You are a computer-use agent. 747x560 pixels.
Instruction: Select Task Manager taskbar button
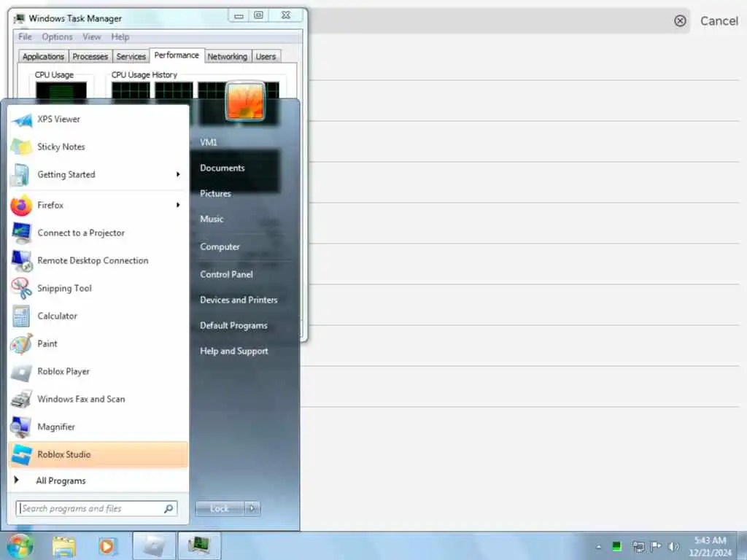click(199, 546)
